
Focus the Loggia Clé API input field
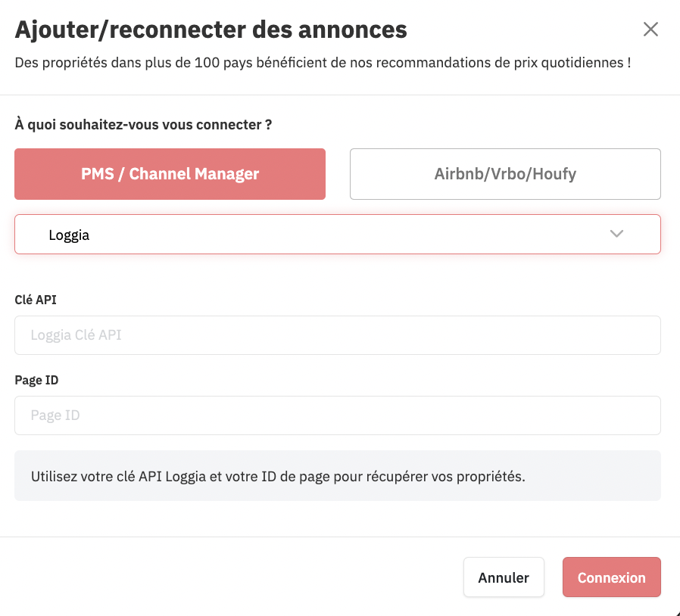(x=337, y=335)
